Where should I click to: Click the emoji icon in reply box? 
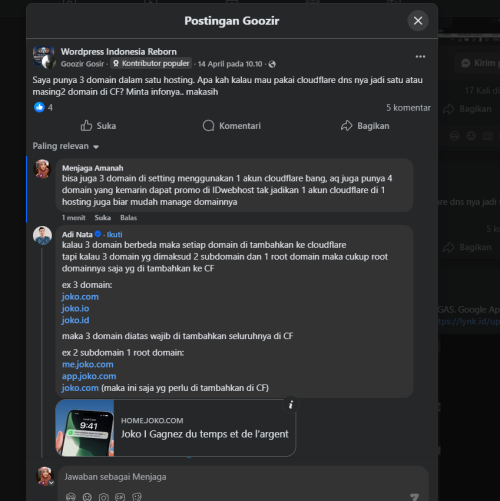pos(87,497)
